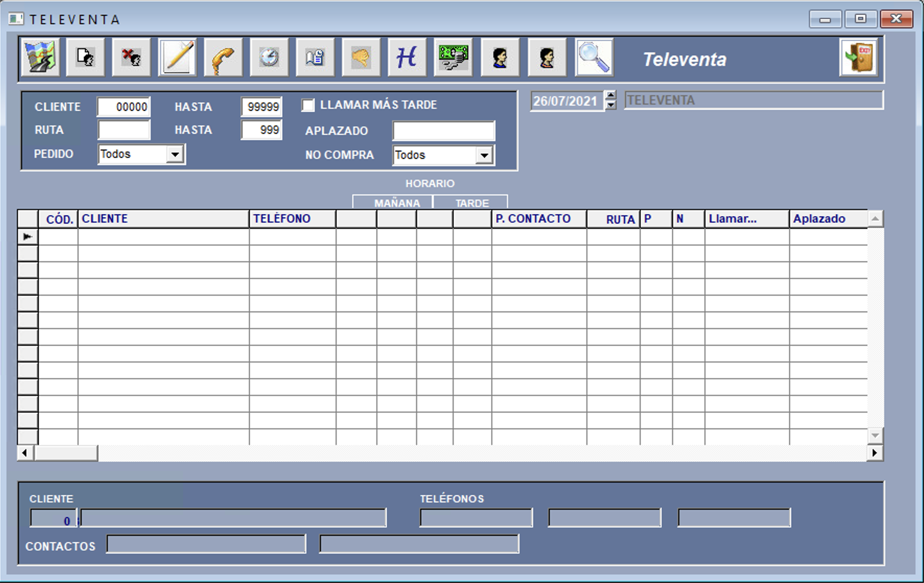Click the grid's horizontal scrollbar thumb

[66, 453]
